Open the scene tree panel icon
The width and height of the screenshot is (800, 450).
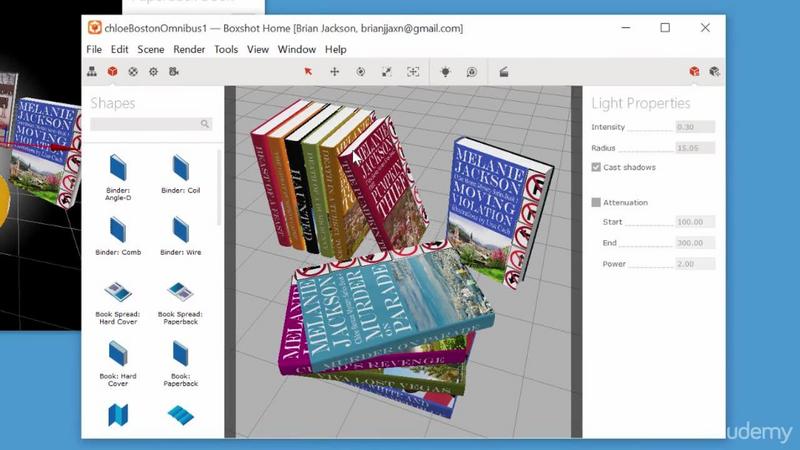92,71
